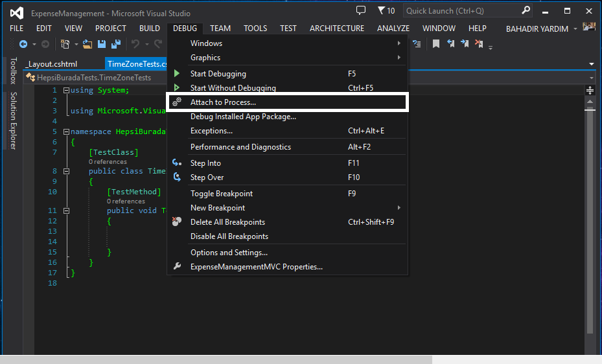Click the split editor handle icon
This screenshot has height=364, width=602.
click(590, 91)
